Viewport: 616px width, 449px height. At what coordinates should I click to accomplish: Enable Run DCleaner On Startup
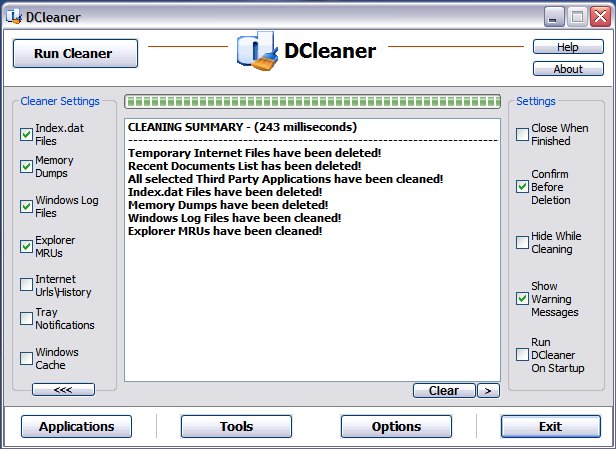(x=522, y=354)
